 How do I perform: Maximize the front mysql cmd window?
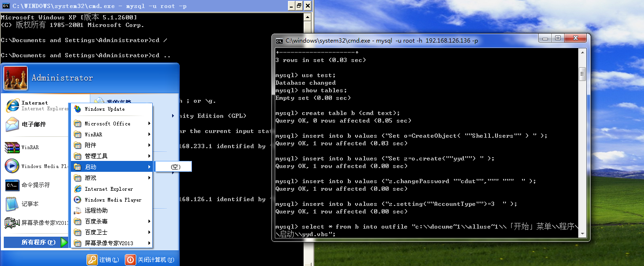[x=558, y=38]
